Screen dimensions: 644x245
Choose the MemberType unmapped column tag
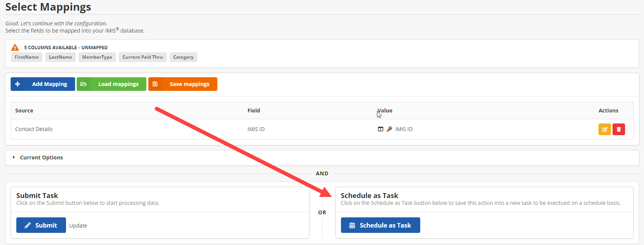97,57
